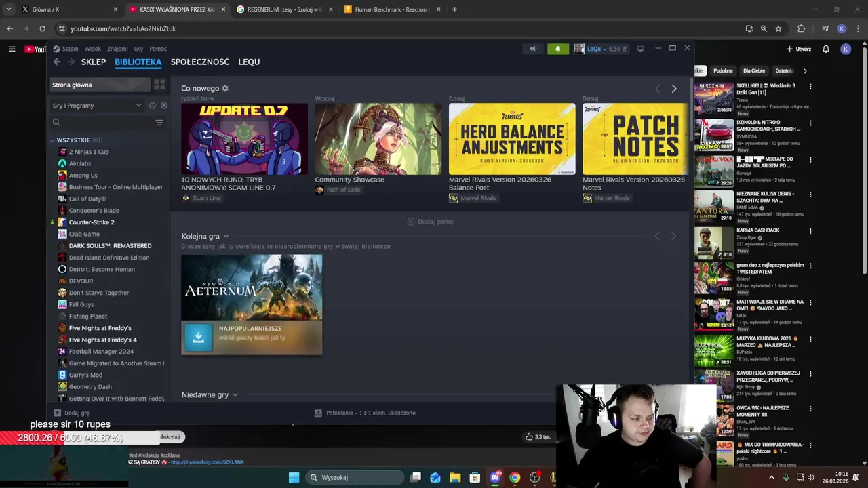Switch to REGENERUM browser tab
Screen dimensions: 868x488
pos(285,9)
